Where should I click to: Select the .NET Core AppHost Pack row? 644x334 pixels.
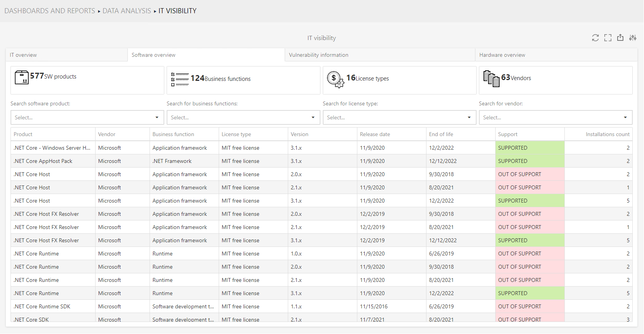[43, 161]
